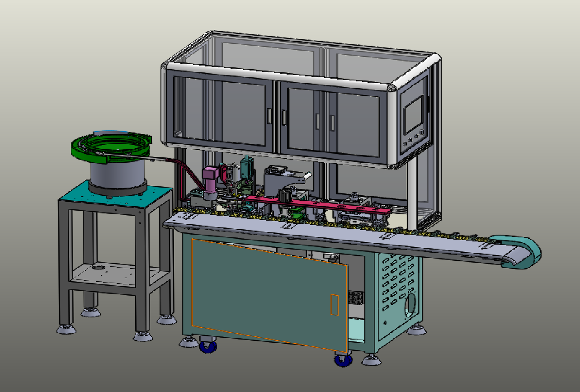Click the left blue caster wheel
Screen dimensions: 580x392
coord(207,346)
